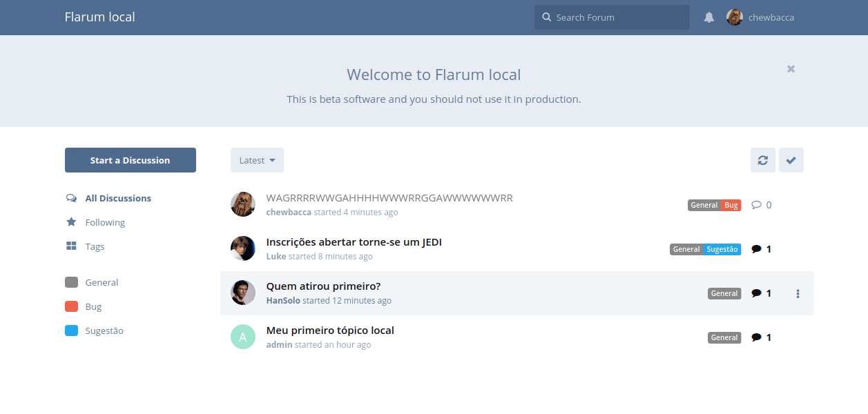Open chewbacca user menu in header
Image resolution: width=868 pixels, height=414 pixels.
[x=761, y=17]
